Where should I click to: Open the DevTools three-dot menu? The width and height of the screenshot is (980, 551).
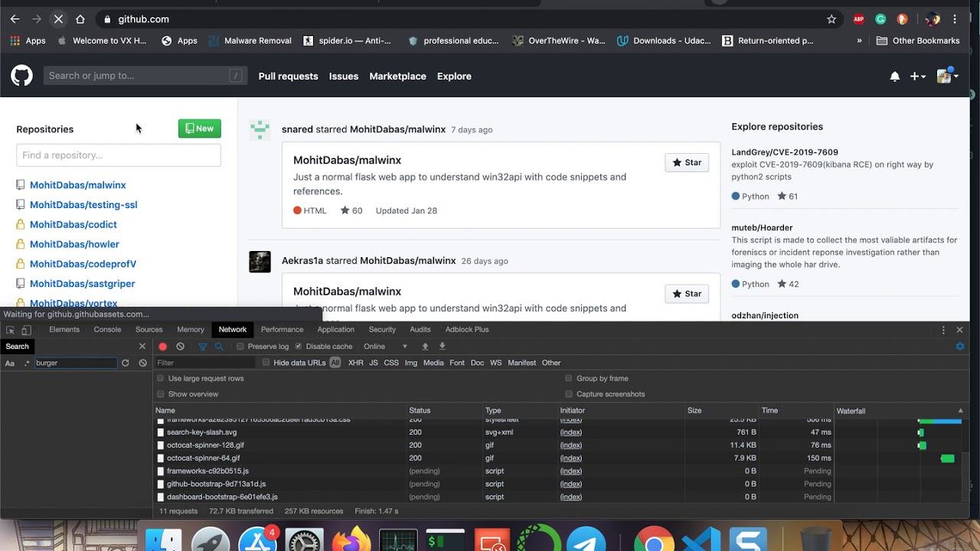click(943, 330)
